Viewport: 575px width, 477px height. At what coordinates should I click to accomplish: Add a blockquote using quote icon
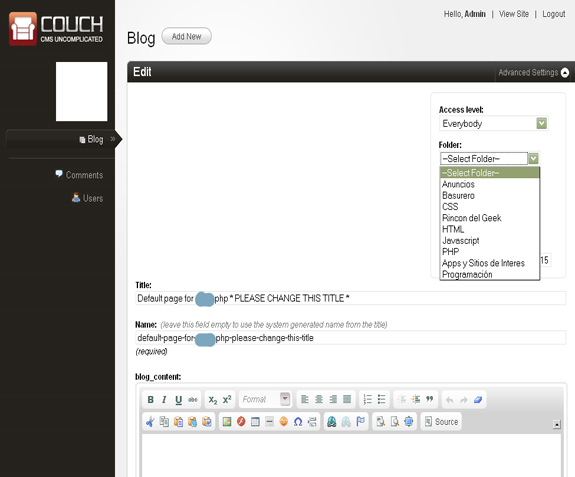click(429, 399)
